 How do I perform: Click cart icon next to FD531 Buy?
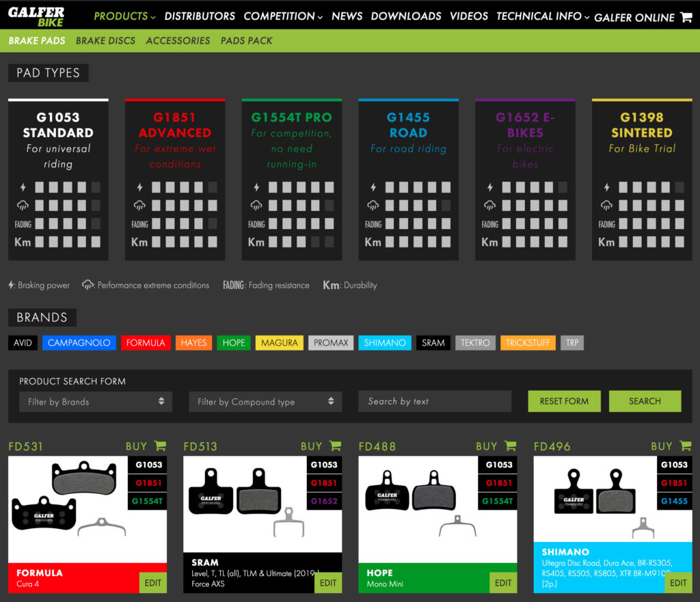coord(160,446)
